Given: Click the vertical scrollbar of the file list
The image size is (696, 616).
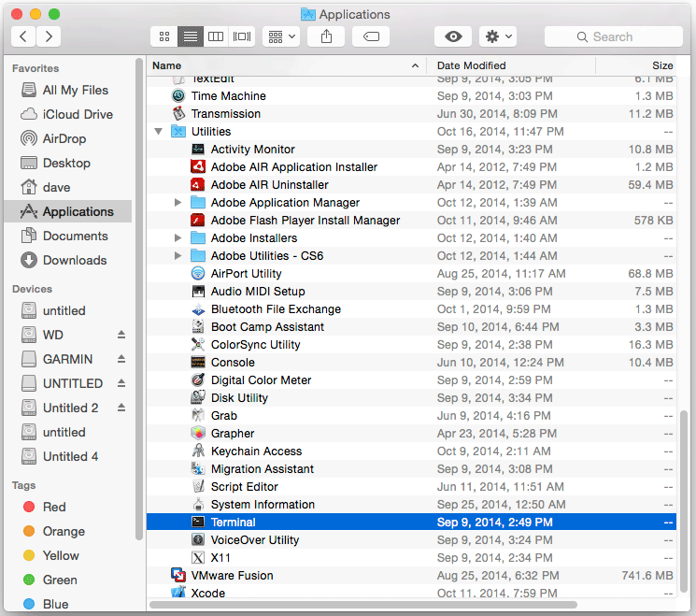Looking at the screenshot, I should (x=684, y=502).
